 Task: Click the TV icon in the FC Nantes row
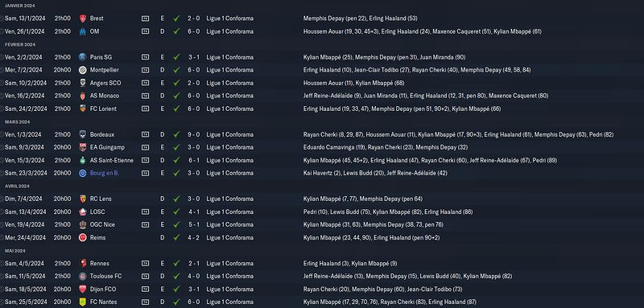click(145, 302)
